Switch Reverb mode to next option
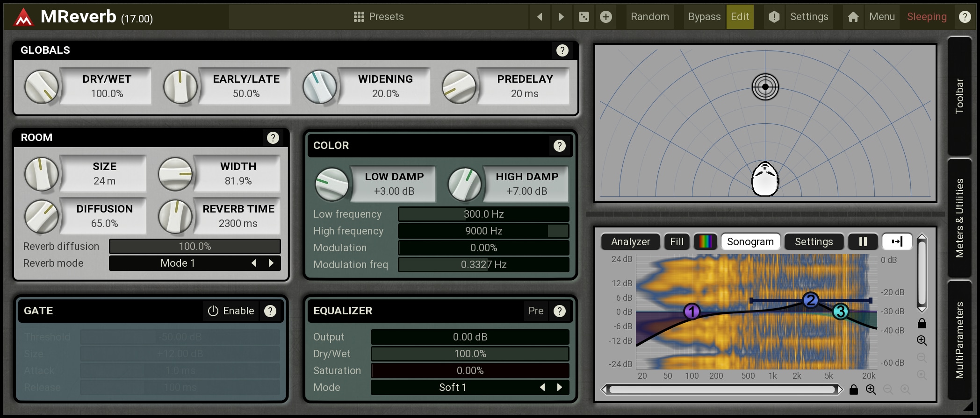This screenshot has width=980, height=418. (271, 263)
